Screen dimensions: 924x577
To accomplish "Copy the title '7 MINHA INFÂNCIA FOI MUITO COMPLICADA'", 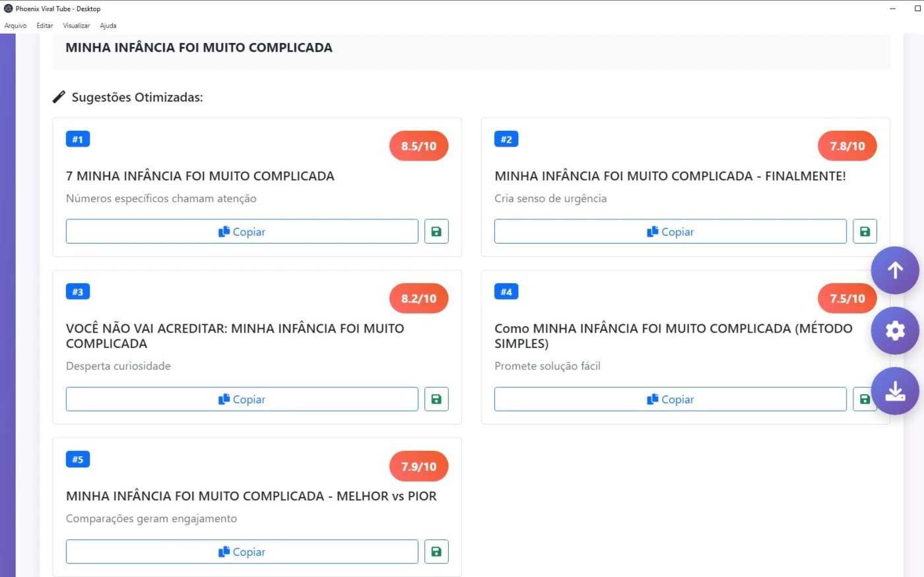I will pos(242,231).
